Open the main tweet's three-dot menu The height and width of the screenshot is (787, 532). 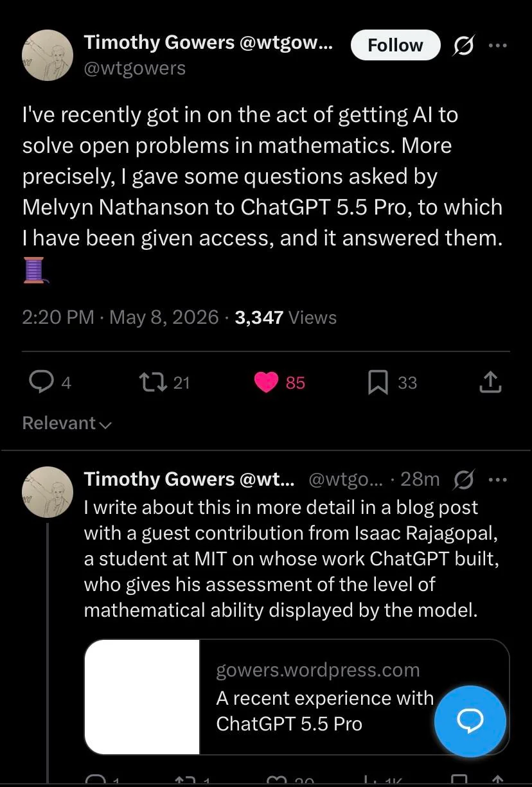498,46
